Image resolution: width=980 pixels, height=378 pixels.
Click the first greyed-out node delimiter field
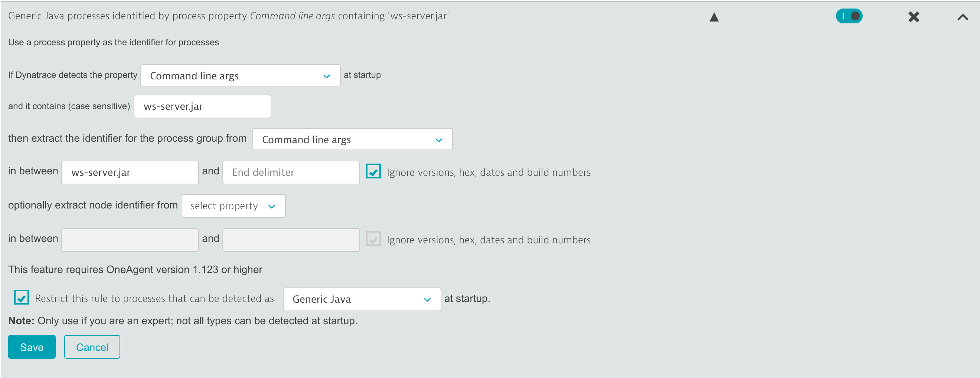pyautogui.click(x=130, y=240)
